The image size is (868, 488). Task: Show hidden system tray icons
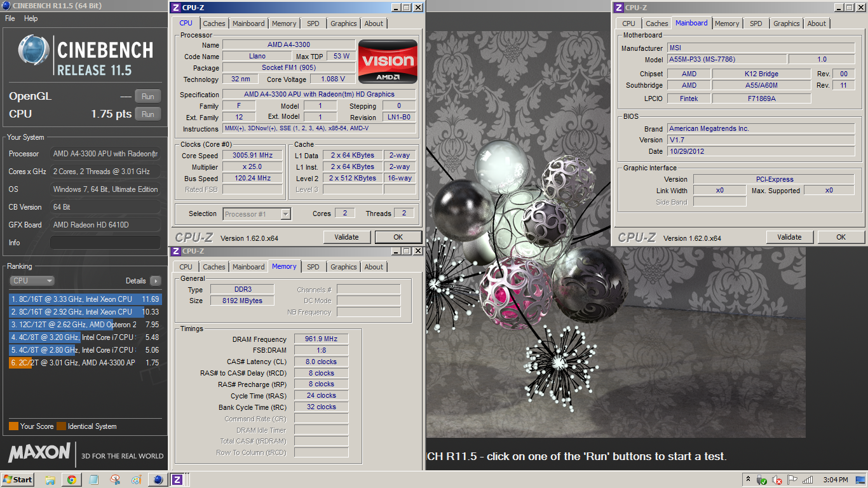click(x=748, y=480)
